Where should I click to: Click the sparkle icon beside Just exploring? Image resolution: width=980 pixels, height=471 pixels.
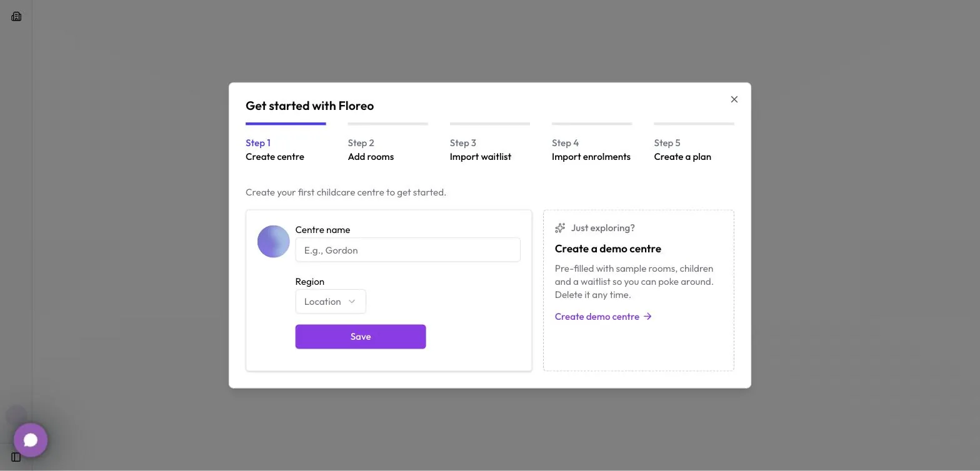(560, 228)
